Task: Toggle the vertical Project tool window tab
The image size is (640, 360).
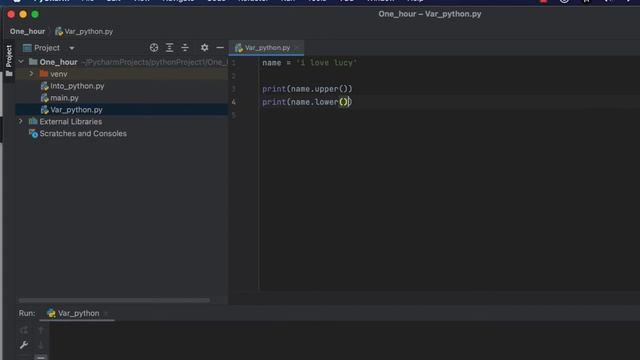Action: coord(9,60)
